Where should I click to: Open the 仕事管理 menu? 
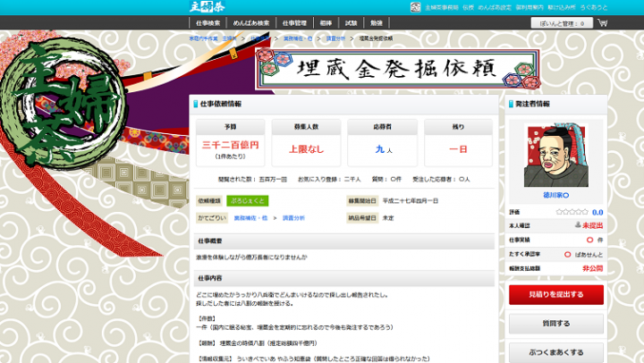point(294,23)
